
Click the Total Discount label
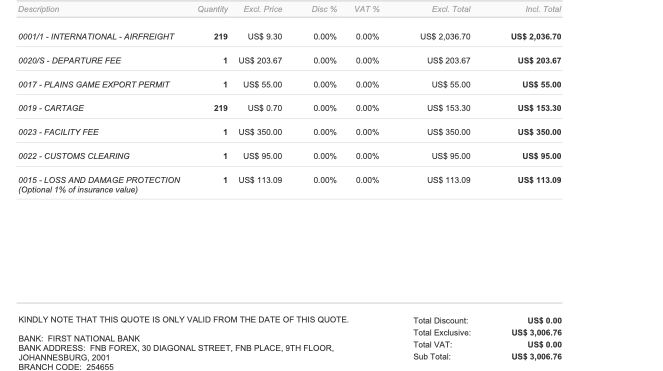pos(441,321)
